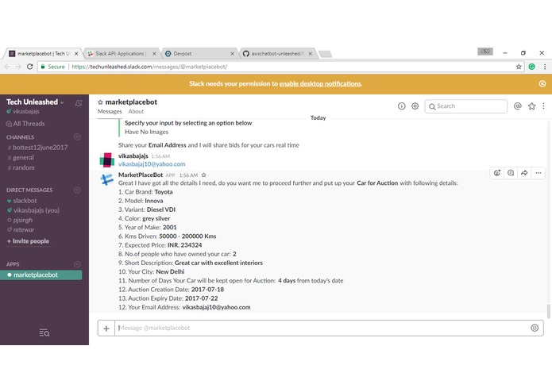Screen dimensions: 552x392
Task: Open a new direct message plus icon
Action: 77,190
